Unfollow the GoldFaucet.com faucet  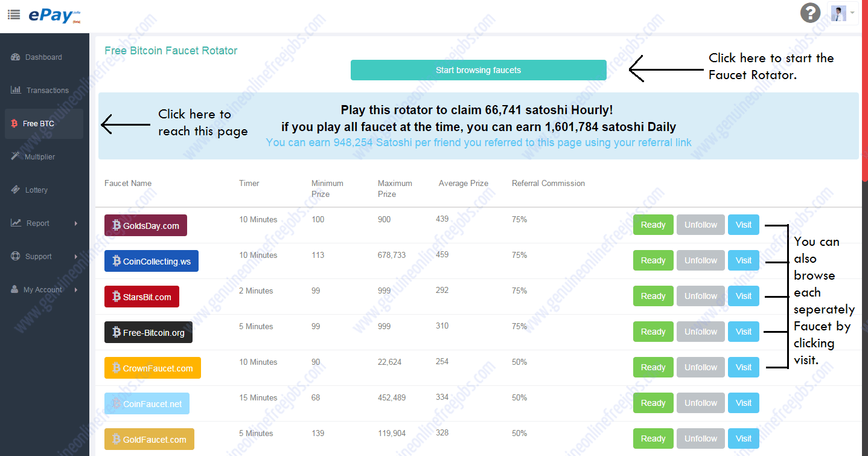[x=701, y=438]
